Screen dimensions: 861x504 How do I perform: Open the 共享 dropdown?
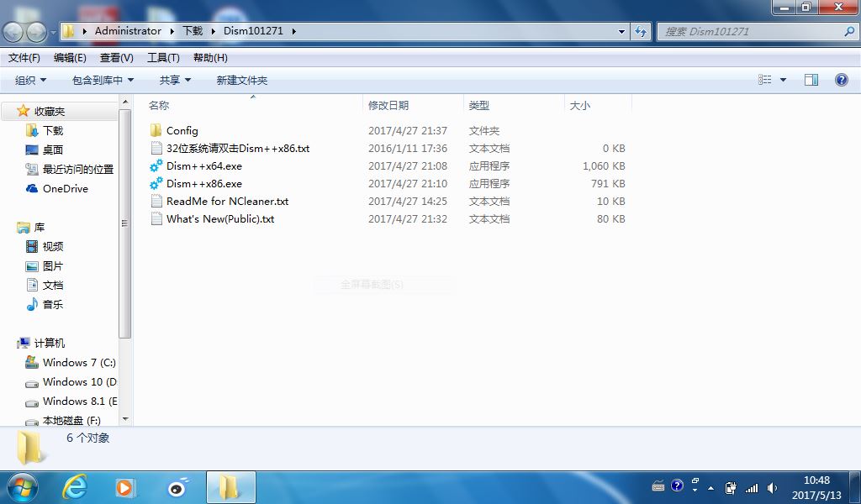coord(175,80)
